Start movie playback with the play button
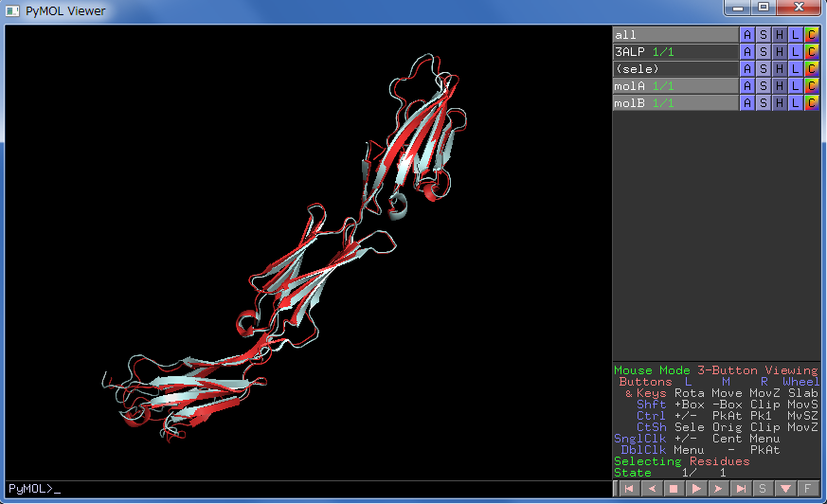 (x=695, y=489)
